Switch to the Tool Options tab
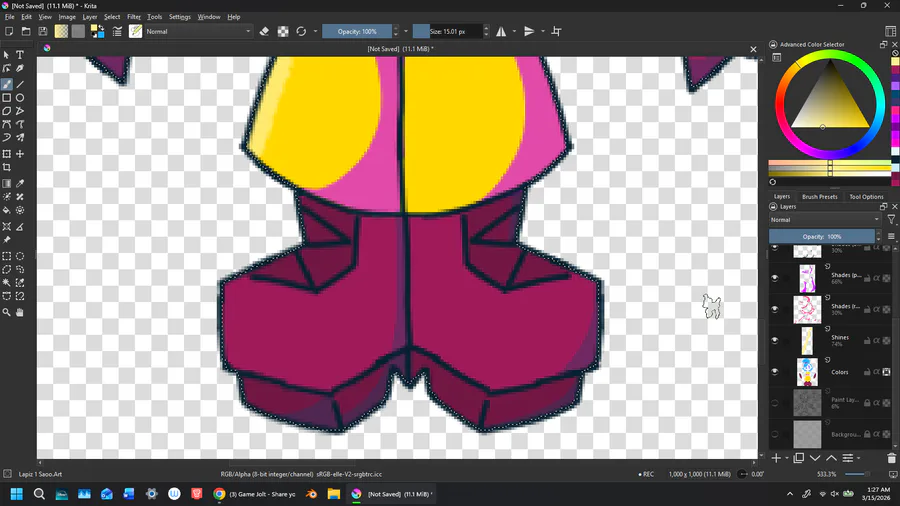900x506 pixels. click(x=866, y=196)
